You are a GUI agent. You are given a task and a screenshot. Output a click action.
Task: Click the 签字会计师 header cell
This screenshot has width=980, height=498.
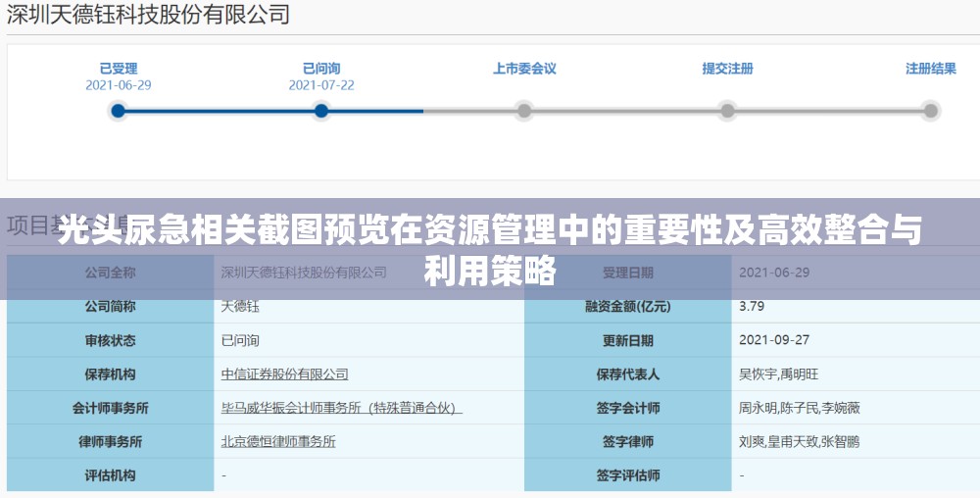[x=627, y=408]
